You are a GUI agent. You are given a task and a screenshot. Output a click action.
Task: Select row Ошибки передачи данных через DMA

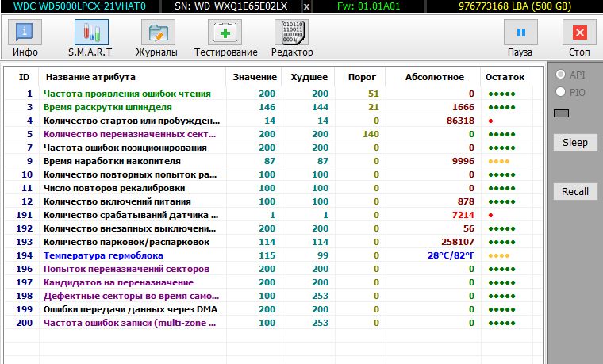(274, 309)
